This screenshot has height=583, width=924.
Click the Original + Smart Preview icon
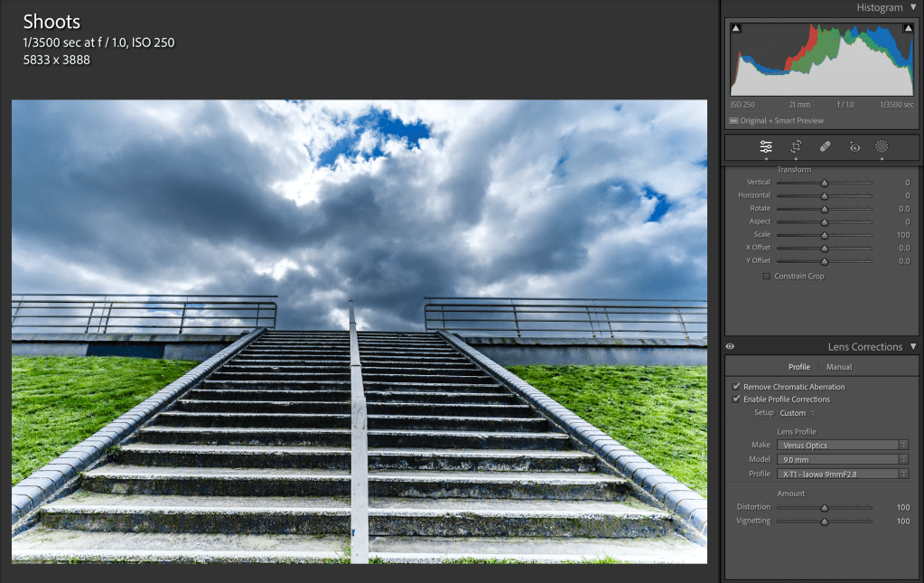point(734,120)
